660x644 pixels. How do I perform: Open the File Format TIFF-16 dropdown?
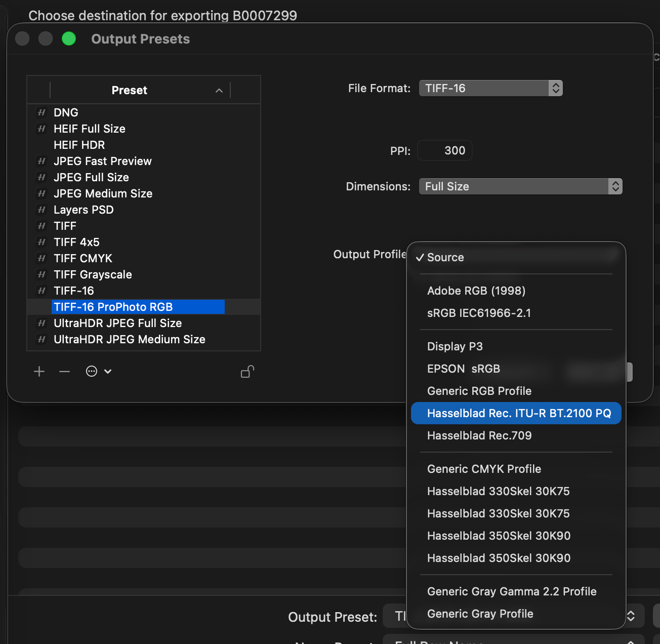click(490, 88)
